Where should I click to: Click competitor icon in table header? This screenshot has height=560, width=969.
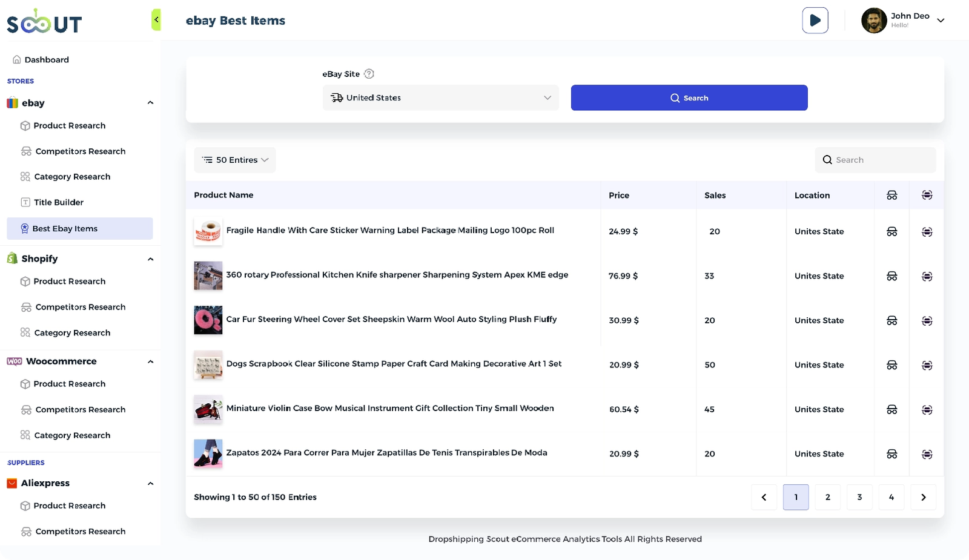[x=891, y=195]
